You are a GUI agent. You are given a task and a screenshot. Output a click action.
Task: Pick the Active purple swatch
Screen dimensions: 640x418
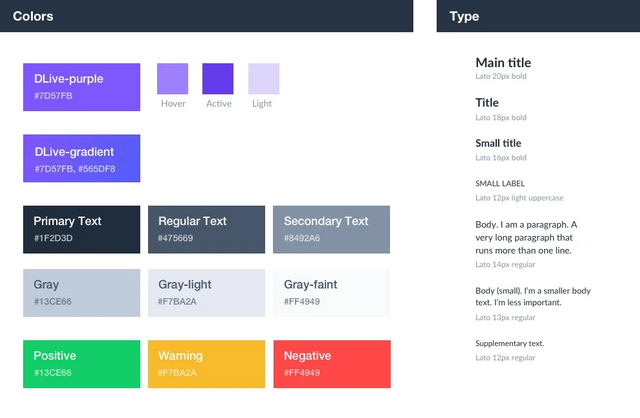click(218, 78)
